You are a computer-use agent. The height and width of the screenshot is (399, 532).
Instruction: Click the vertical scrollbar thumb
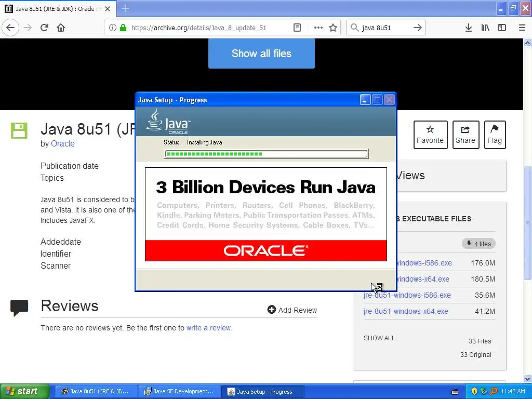point(528,222)
